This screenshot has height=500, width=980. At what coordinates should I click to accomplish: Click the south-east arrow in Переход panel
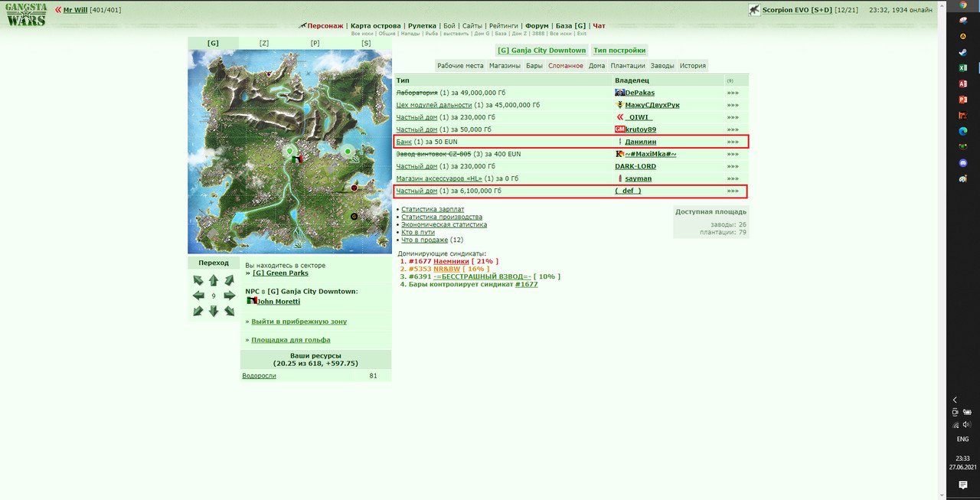(x=229, y=311)
